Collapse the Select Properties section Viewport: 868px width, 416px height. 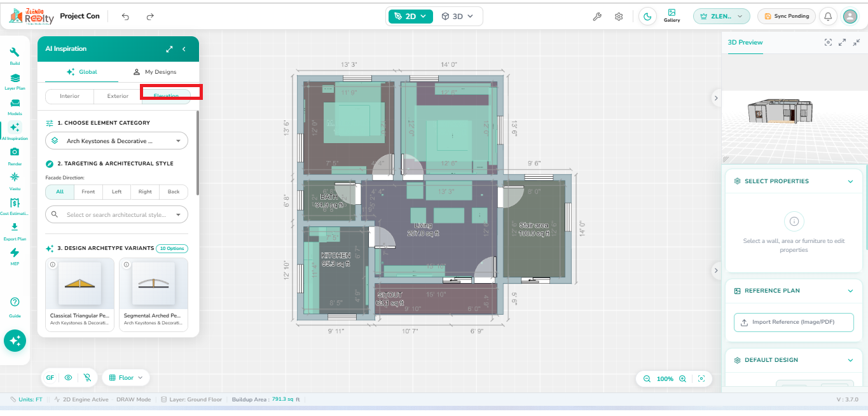pos(850,181)
